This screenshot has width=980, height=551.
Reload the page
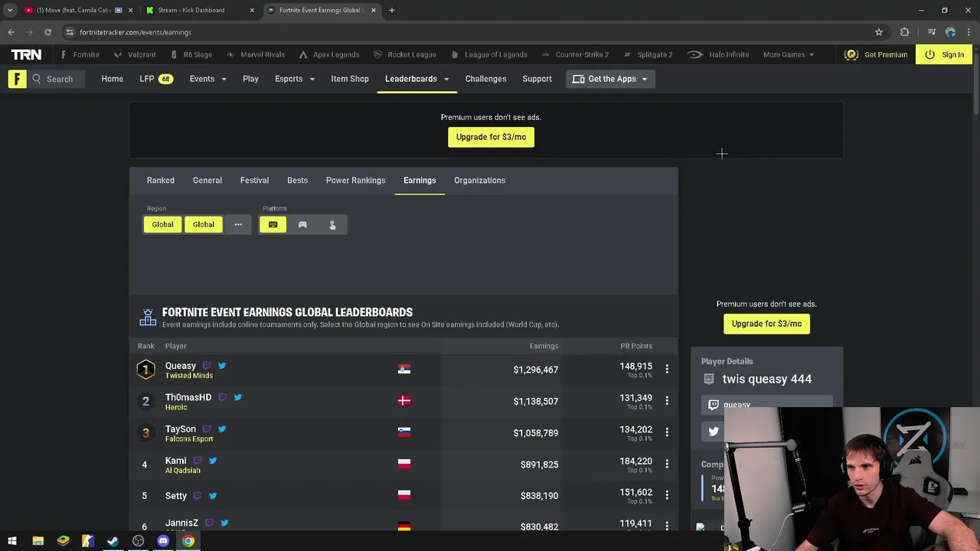pyautogui.click(x=47, y=32)
